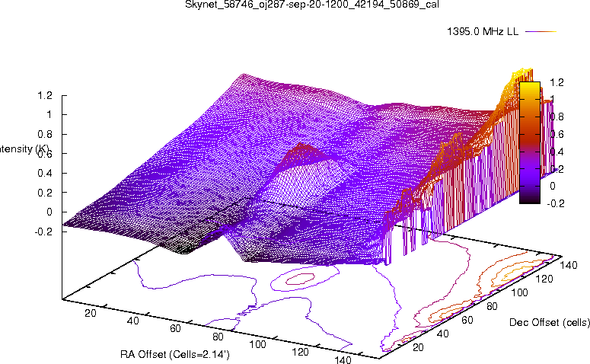
Task: Click the vertical color gradient bar
Action: [x=530, y=142]
